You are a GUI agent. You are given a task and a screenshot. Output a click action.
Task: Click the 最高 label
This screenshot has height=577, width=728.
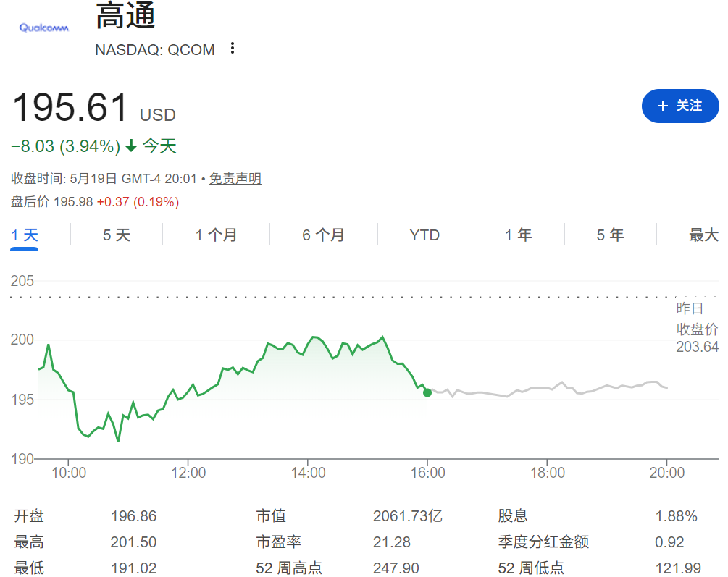[x=29, y=542]
